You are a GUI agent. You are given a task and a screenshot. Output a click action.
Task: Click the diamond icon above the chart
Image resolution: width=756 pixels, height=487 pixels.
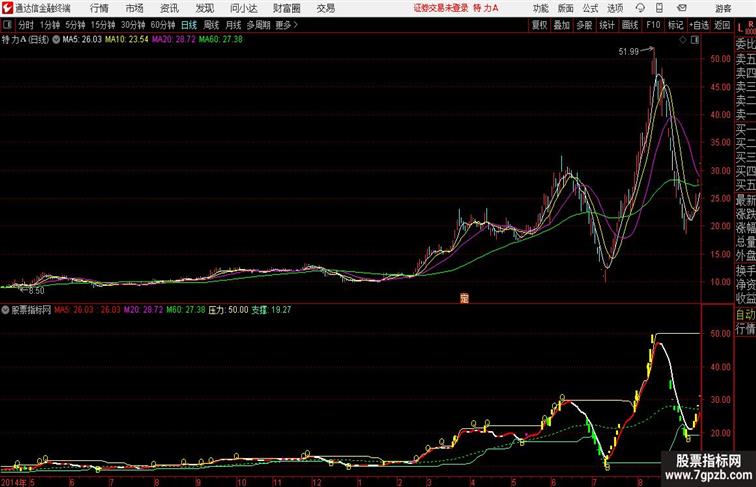[x=683, y=41]
